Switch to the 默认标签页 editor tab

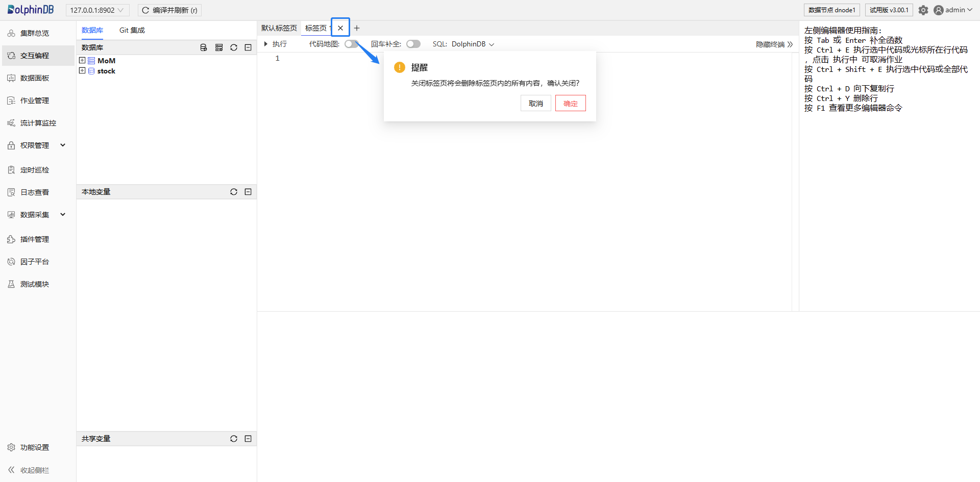coord(279,28)
